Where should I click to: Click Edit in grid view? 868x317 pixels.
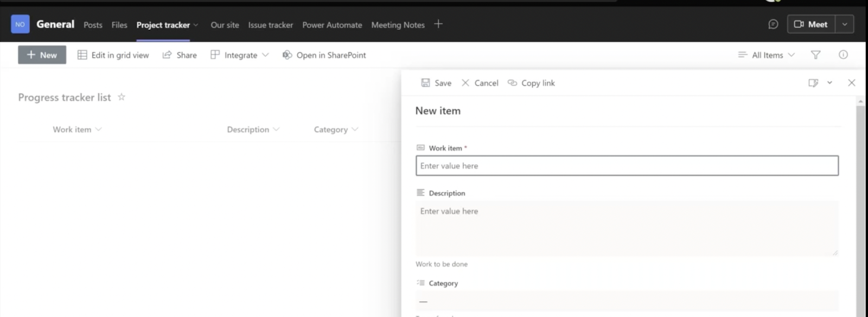[x=113, y=55]
